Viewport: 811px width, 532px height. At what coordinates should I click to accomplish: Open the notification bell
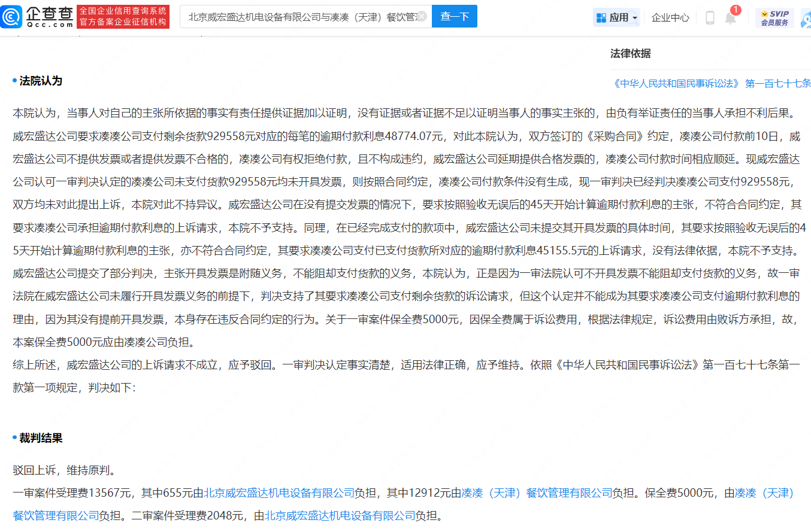[x=730, y=18]
